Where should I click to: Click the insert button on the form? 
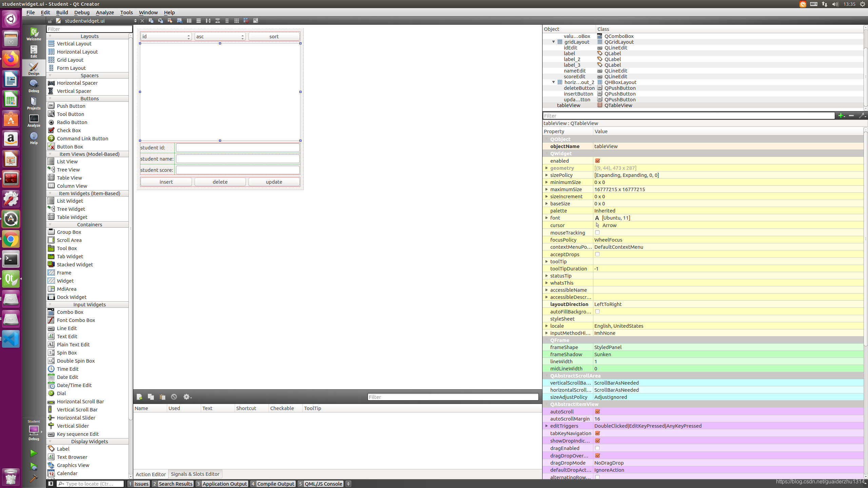pos(166,182)
